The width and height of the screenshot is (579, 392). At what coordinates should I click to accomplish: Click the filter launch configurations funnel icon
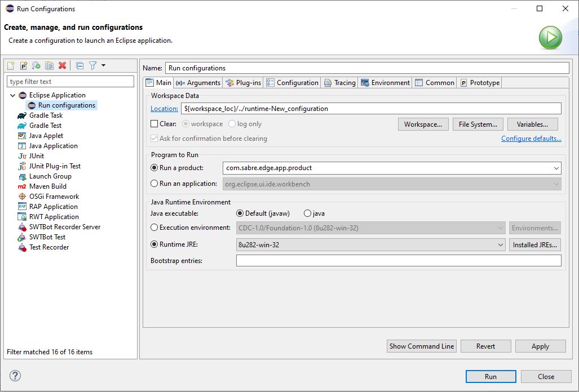coord(92,66)
